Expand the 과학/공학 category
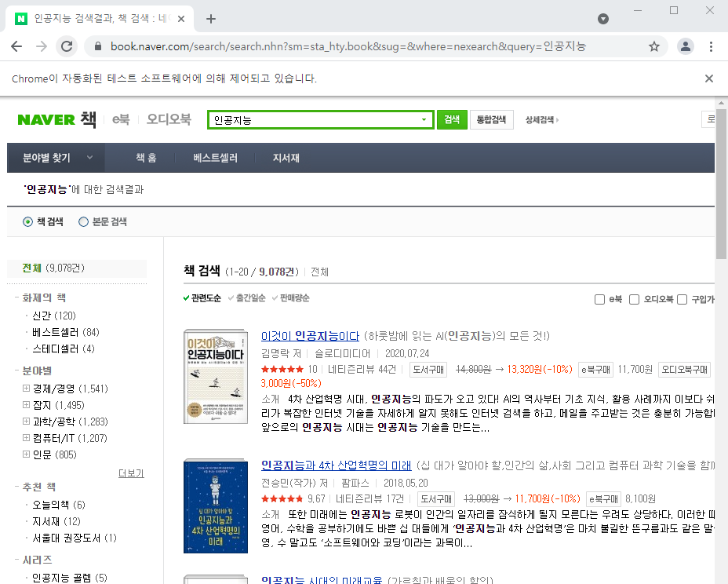728x584 pixels. coord(27,421)
